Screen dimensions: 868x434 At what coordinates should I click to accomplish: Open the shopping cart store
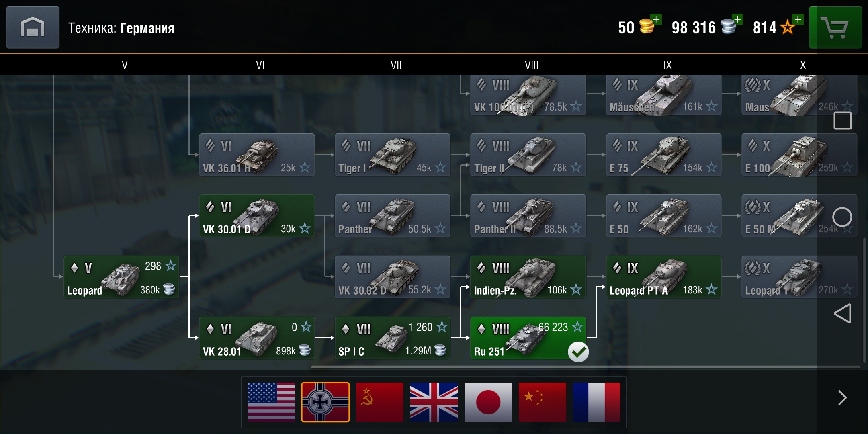point(835,27)
